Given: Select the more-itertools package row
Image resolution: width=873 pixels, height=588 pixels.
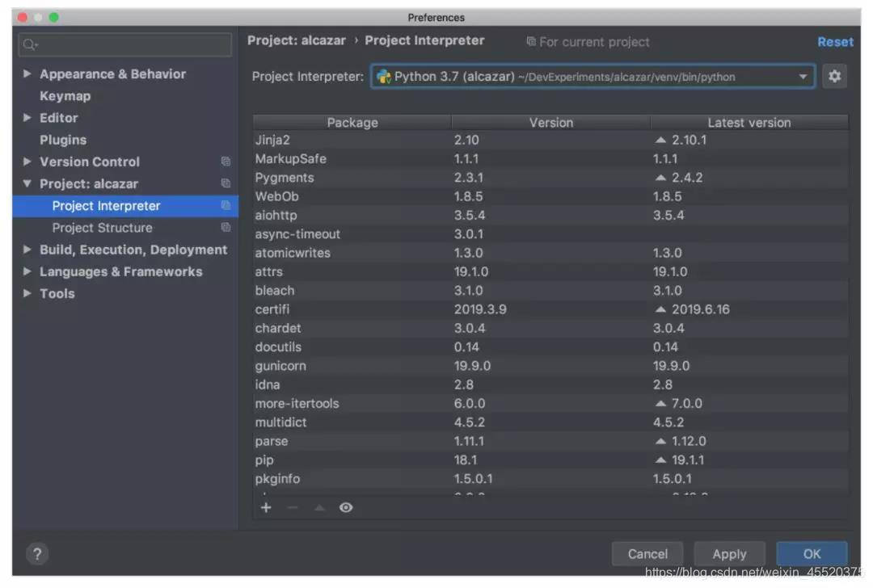Looking at the screenshot, I should 550,403.
